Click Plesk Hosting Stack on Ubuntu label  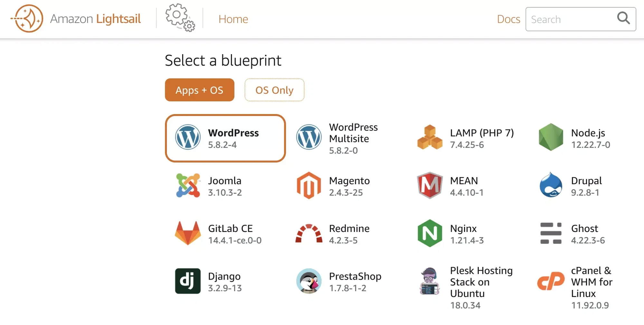(481, 282)
